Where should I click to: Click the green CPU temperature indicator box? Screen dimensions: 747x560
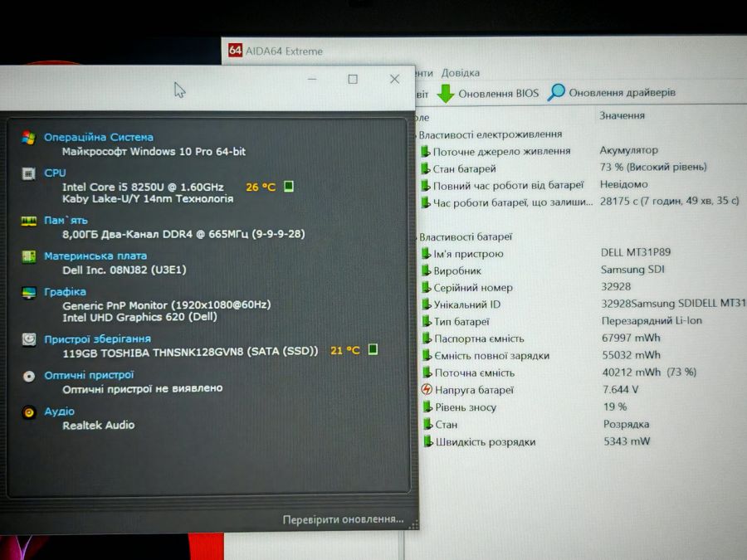click(x=288, y=186)
